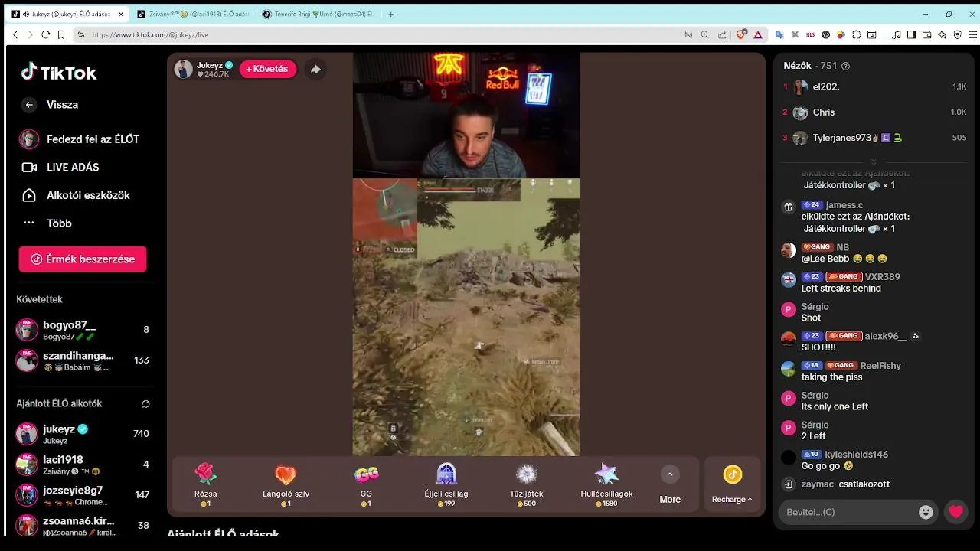Image resolution: width=980 pixels, height=551 pixels.
Task: Send a Rózsa gift
Action: point(205,485)
